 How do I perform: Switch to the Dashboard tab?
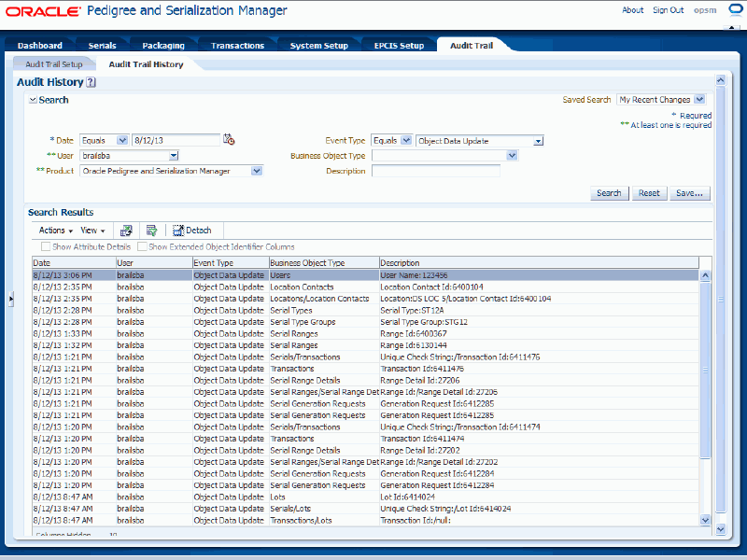coord(40,45)
